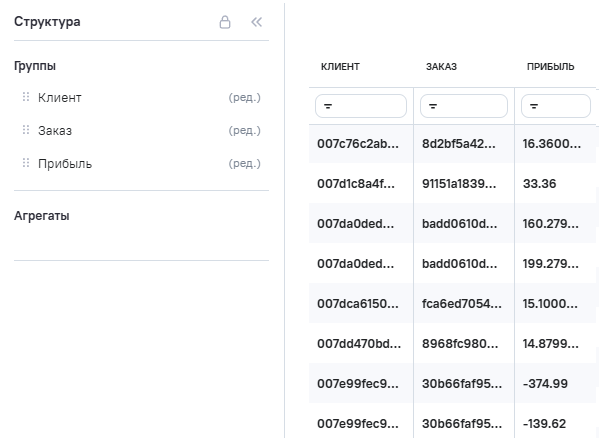The image size is (599, 438).
Task: Focus the Клиент column filter field
Action: [x=361, y=106]
